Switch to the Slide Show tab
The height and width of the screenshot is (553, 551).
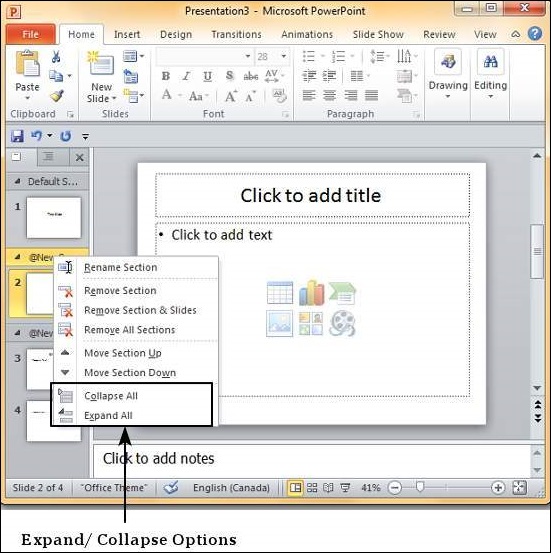tap(378, 34)
